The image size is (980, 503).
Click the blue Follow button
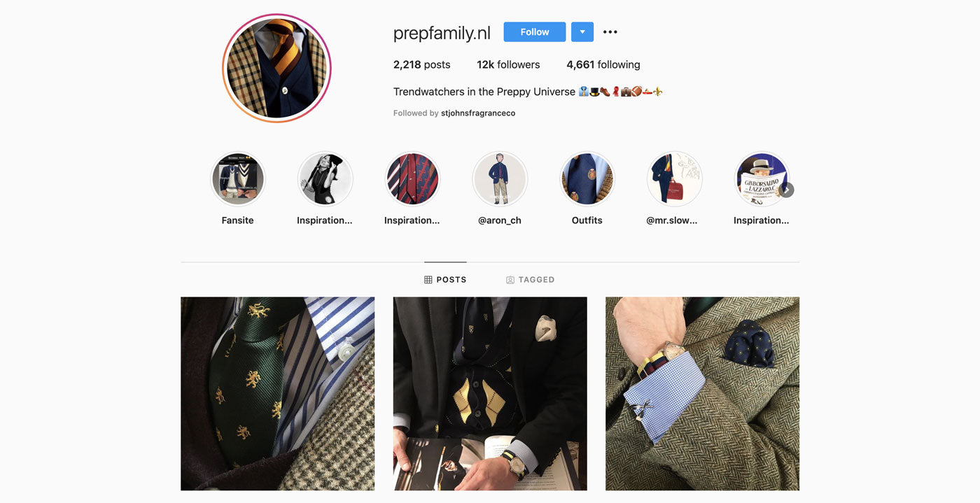pyautogui.click(x=535, y=32)
